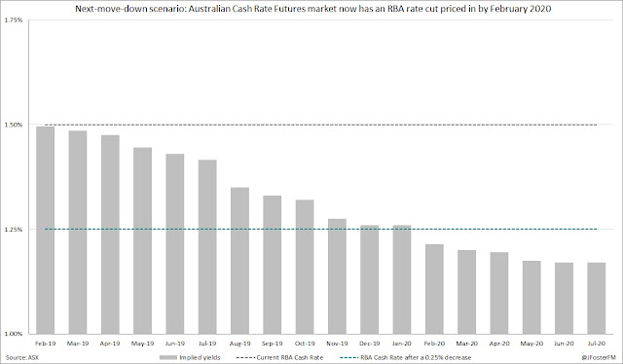Select the Jan-20 implied yield bar
Viewport: 623px width, 364px height.
(x=402, y=279)
